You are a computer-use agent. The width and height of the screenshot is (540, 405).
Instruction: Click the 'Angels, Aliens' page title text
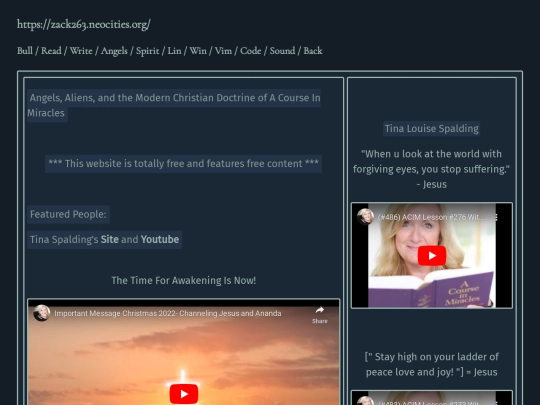174,105
